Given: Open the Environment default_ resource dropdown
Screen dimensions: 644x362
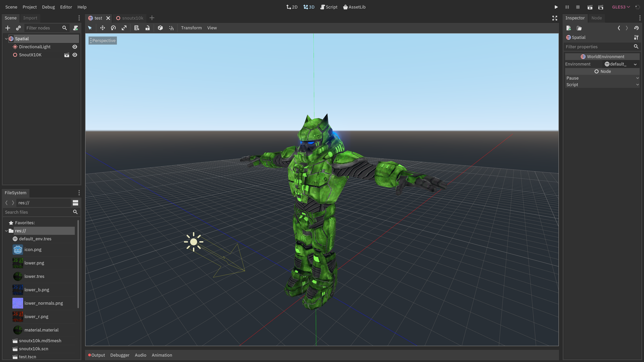Looking at the screenshot, I should (x=635, y=64).
